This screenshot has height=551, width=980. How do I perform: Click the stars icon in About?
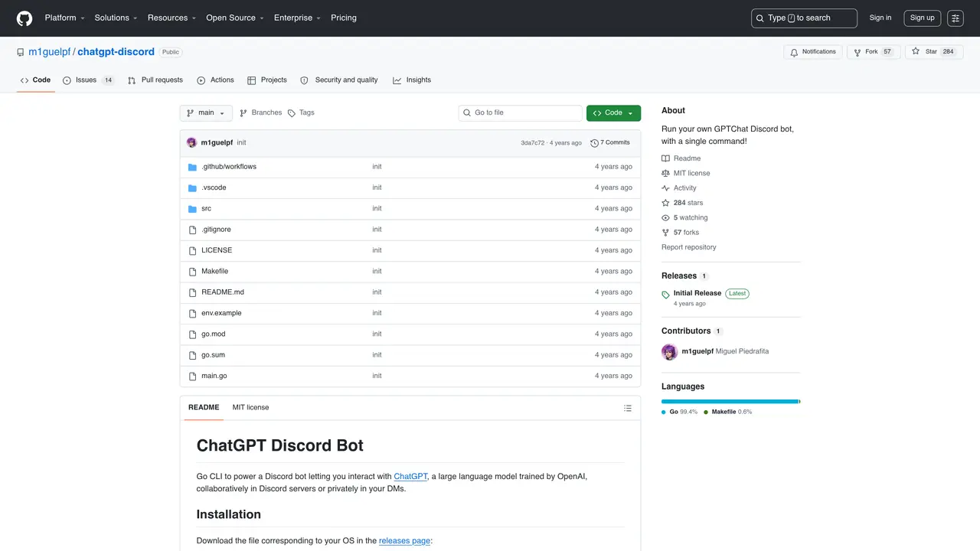coord(666,203)
